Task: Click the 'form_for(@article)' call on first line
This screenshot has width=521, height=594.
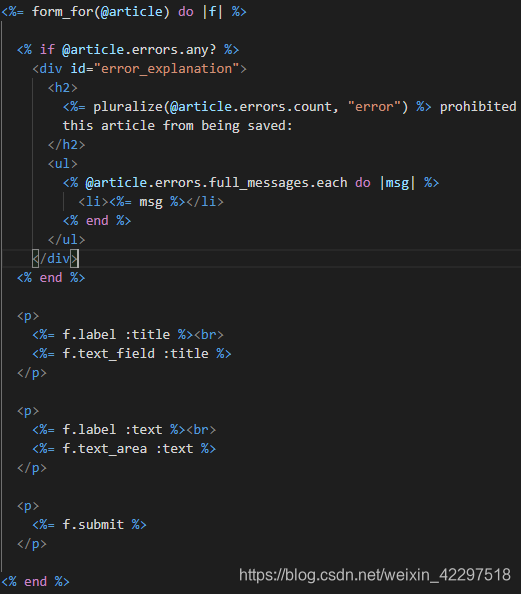Action: [100, 12]
